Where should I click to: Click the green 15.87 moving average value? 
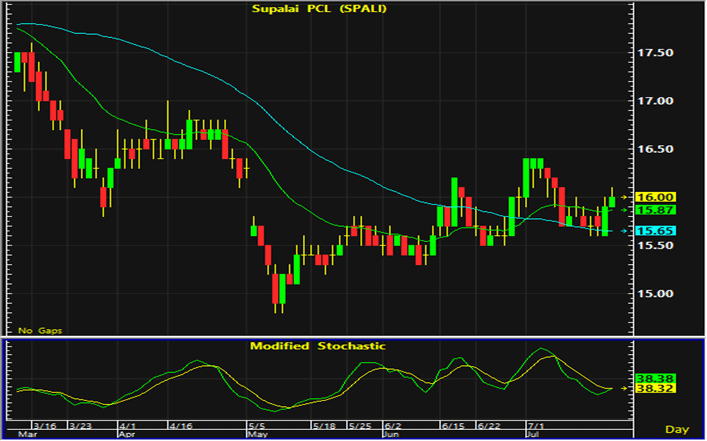point(655,210)
